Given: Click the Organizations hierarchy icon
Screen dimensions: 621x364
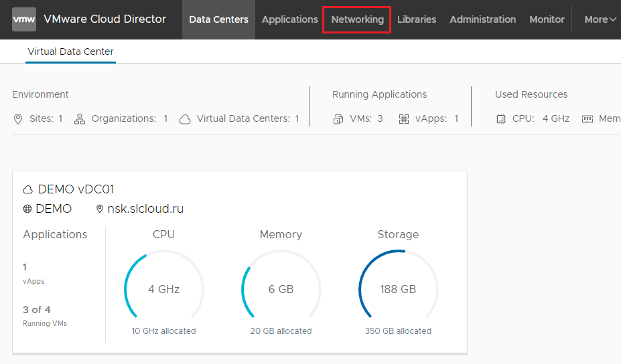Looking at the screenshot, I should point(80,119).
